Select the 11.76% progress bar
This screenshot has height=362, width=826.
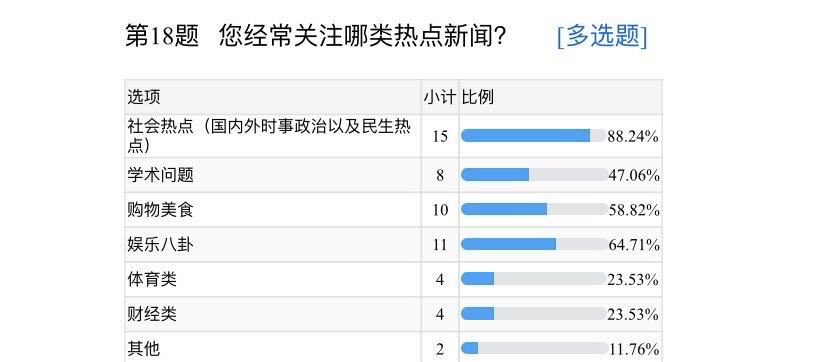[534, 349]
